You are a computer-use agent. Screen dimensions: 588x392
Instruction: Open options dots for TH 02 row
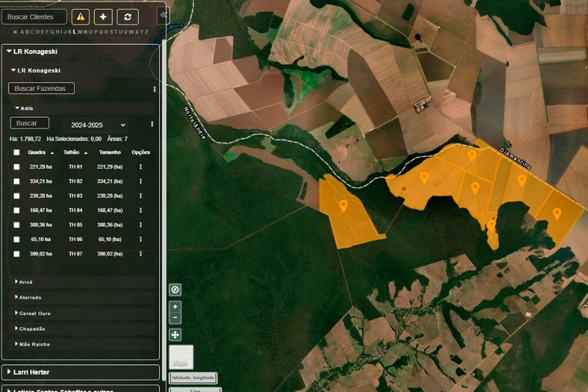(141, 181)
